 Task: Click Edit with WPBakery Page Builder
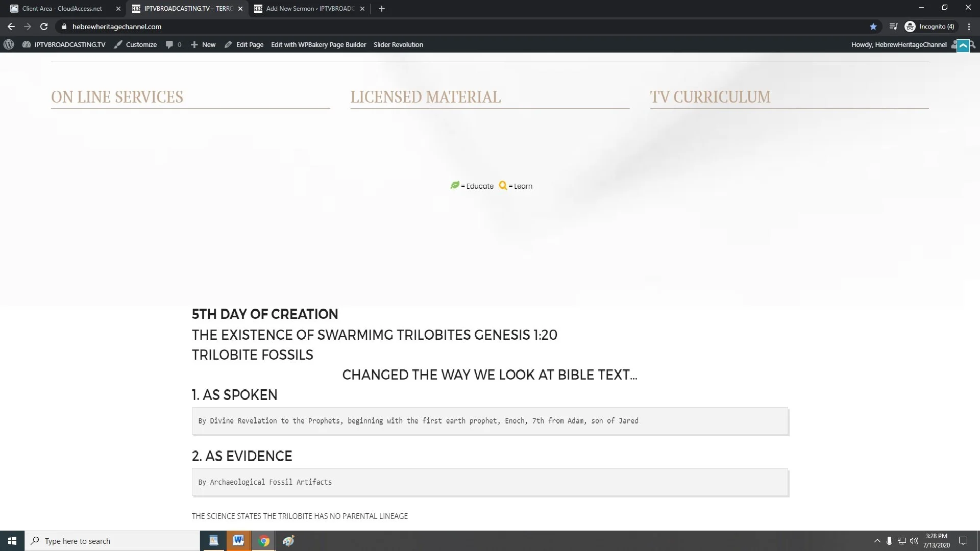318,44
